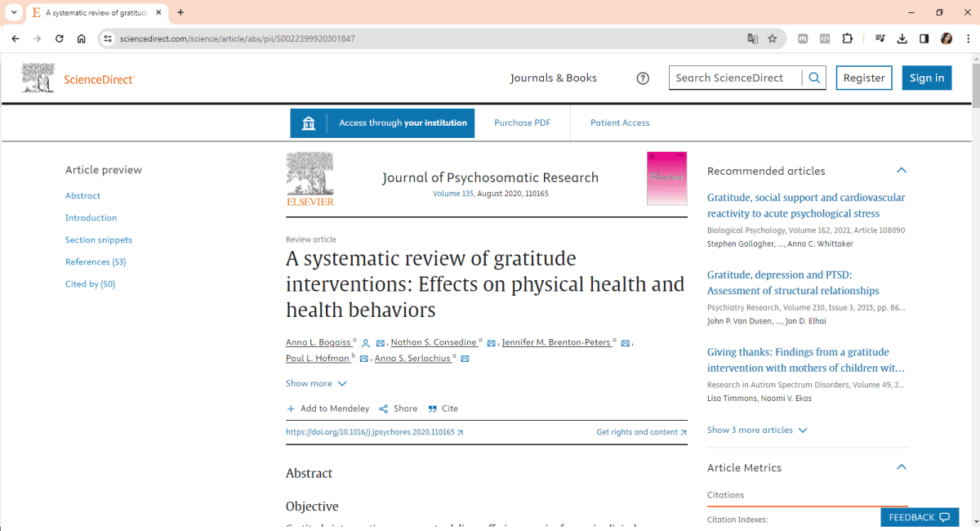
Task: Open Journals & Books
Action: point(554,78)
